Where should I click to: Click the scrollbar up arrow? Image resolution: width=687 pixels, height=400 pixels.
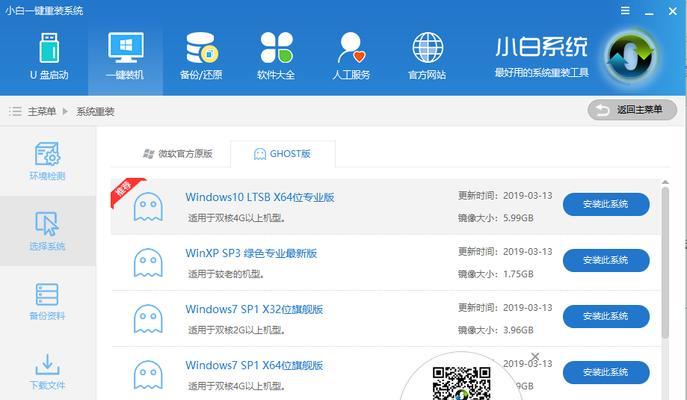point(665,182)
